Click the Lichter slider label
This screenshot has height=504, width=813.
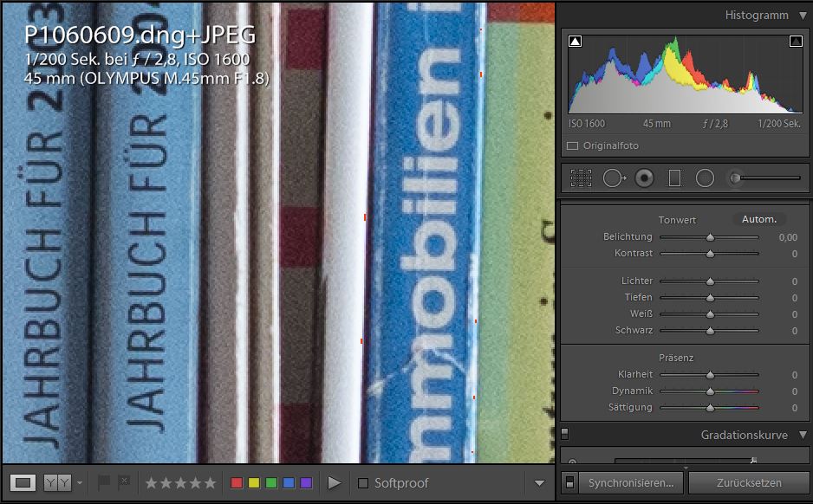pyautogui.click(x=637, y=281)
